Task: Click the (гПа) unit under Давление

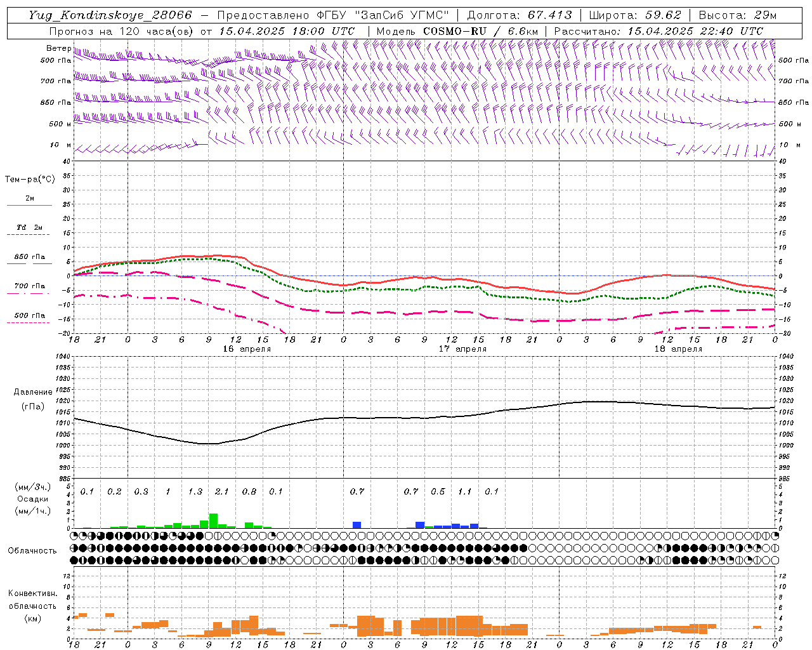Action: (x=33, y=406)
